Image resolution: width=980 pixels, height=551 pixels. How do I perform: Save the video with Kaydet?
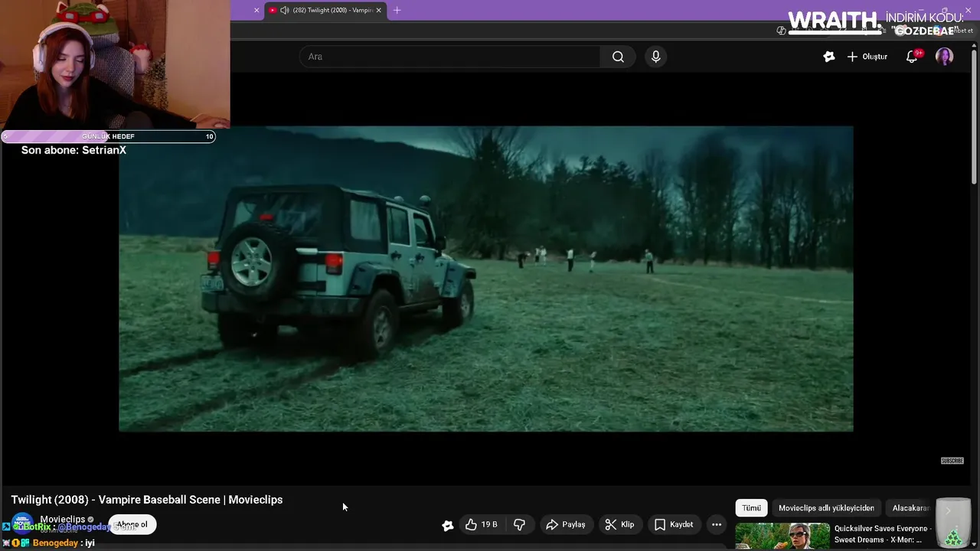pos(674,524)
